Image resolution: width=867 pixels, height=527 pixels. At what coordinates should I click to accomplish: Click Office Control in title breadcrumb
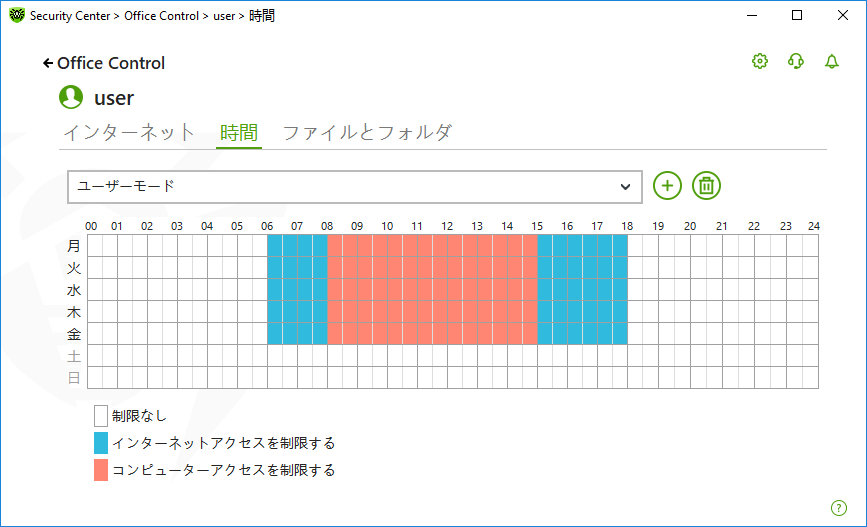pyautogui.click(x=161, y=16)
